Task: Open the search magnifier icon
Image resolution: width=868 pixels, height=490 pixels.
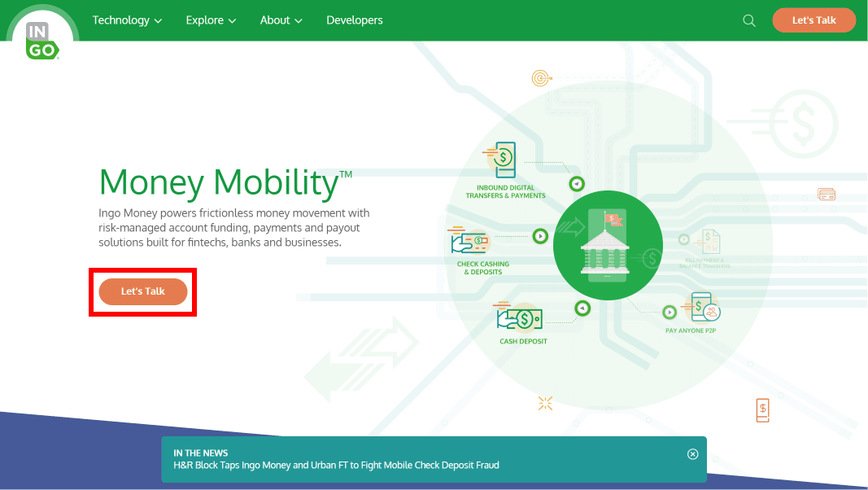Action: tap(749, 20)
